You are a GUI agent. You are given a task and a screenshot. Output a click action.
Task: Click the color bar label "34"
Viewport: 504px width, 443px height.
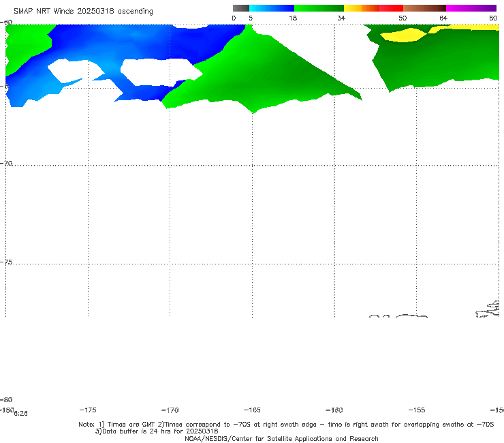coord(341,18)
